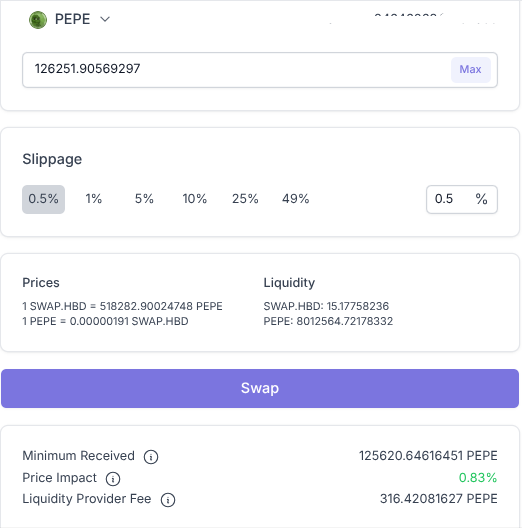The height and width of the screenshot is (528, 522).
Task: Open the Minimum Received info icon
Action: coord(151,457)
